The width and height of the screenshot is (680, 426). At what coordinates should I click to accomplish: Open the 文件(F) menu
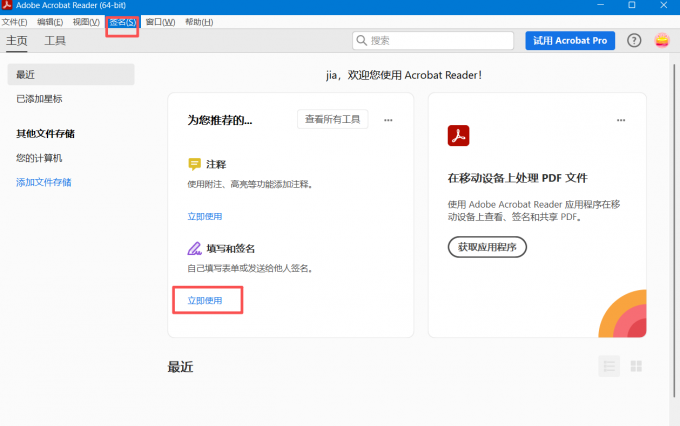click(x=14, y=22)
